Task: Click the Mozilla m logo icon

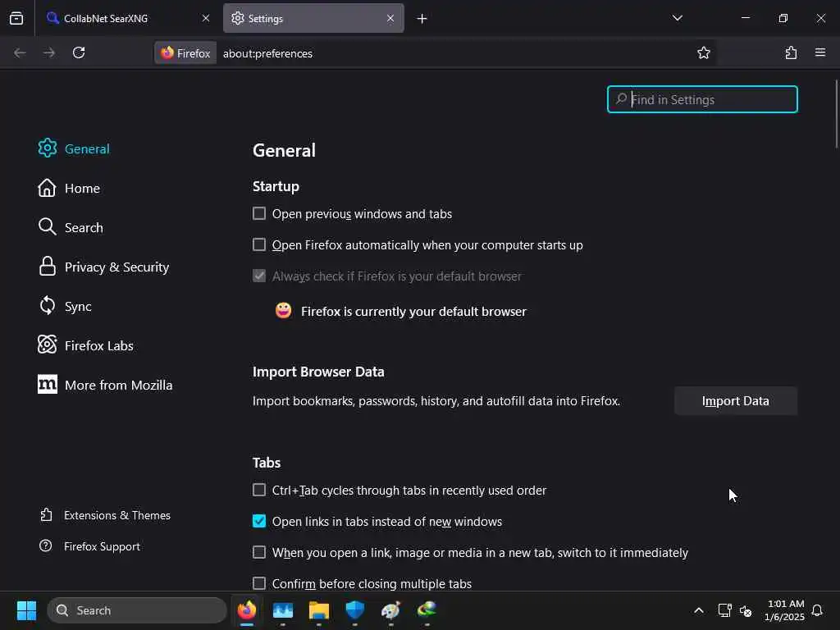Action: tap(47, 384)
